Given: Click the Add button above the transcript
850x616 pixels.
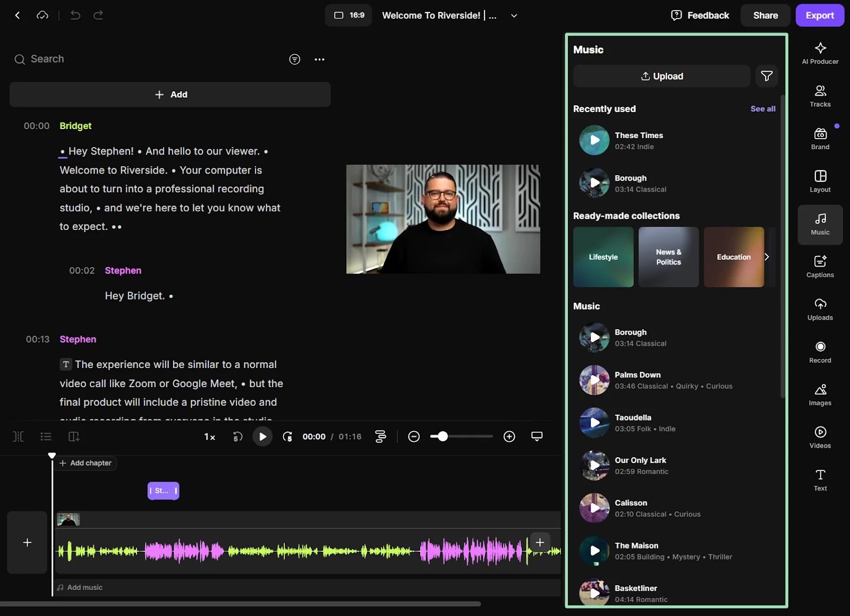Looking at the screenshot, I should click(170, 95).
